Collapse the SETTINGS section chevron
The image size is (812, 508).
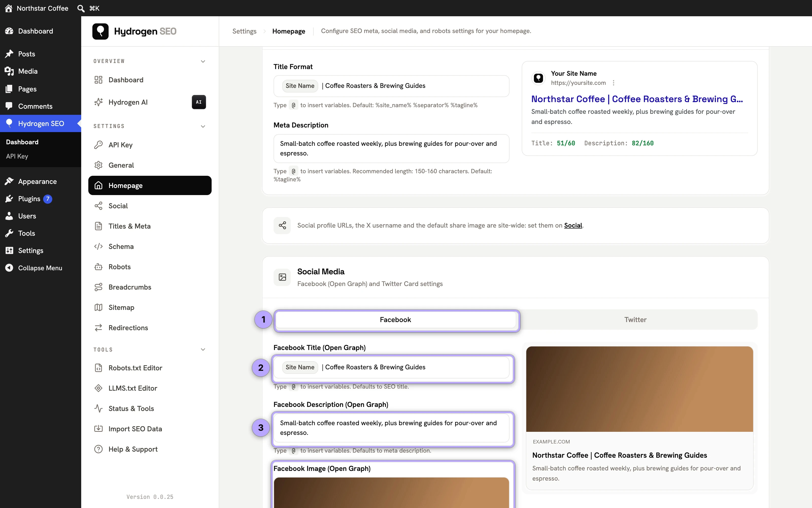203,126
